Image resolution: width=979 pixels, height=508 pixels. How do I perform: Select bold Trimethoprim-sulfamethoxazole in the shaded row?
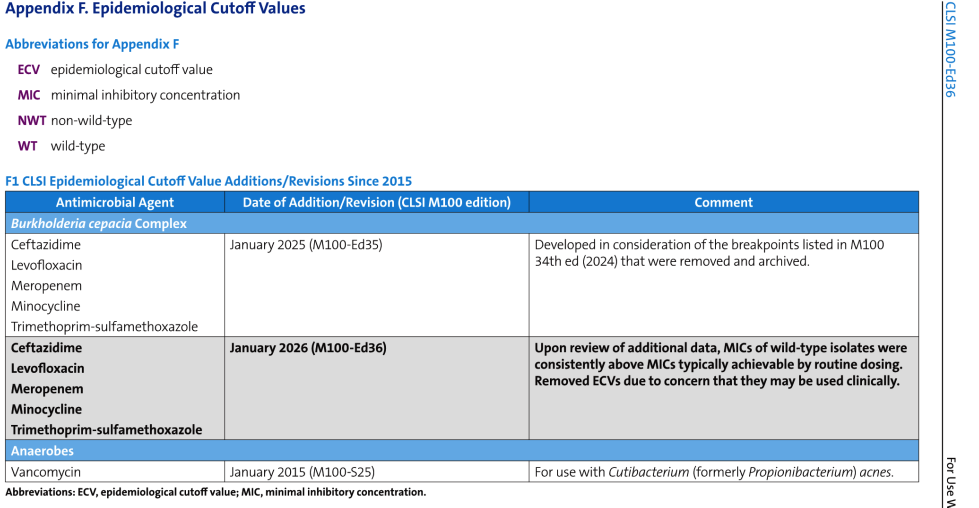point(106,430)
